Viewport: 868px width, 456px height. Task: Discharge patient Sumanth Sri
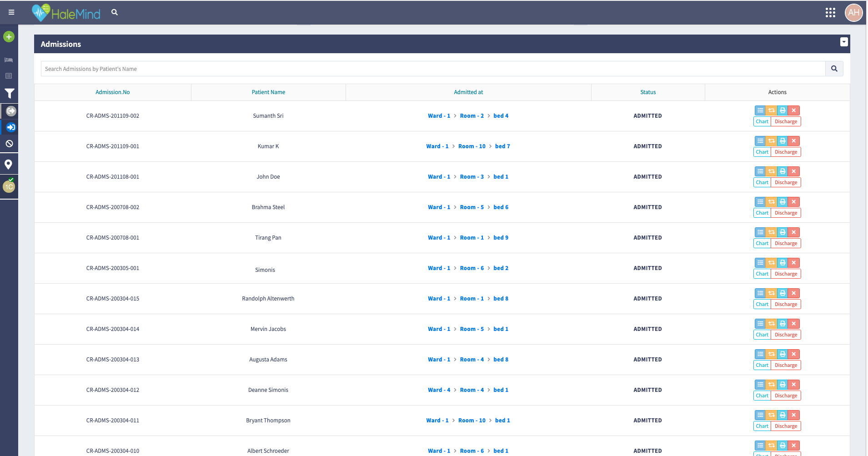[x=786, y=121]
